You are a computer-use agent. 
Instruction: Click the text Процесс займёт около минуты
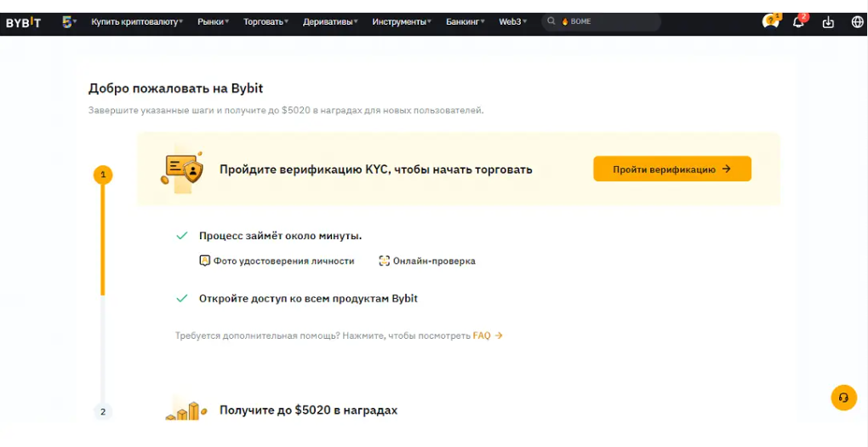tap(280, 236)
